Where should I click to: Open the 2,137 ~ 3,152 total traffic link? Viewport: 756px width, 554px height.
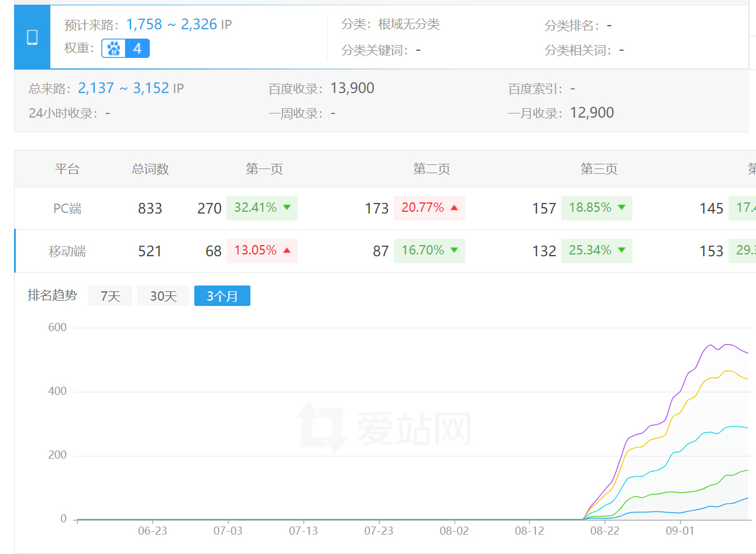pyautogui.click(x=123, y=88)
